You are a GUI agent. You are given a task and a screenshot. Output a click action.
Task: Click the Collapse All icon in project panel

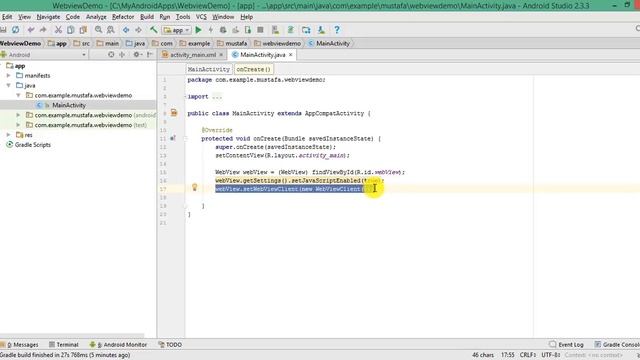point(122,54)
